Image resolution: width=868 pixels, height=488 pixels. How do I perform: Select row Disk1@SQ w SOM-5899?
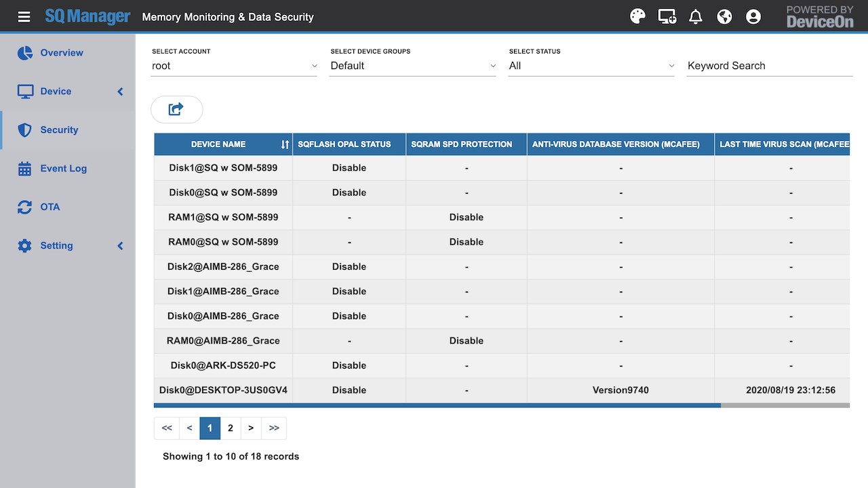click(502, 168)
